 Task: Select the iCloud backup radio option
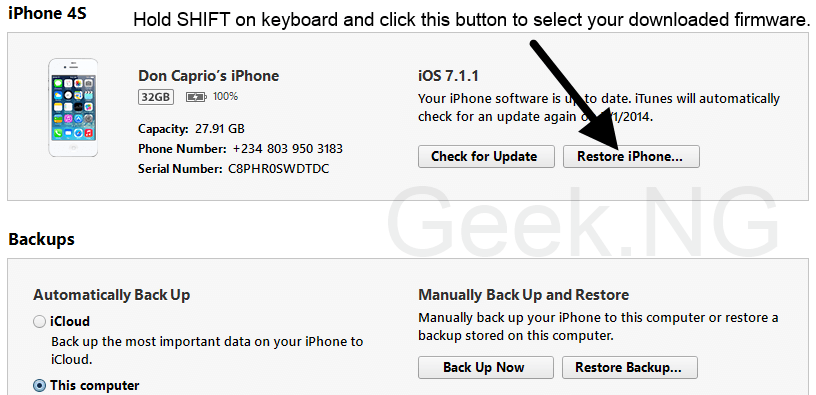point(40,322)
